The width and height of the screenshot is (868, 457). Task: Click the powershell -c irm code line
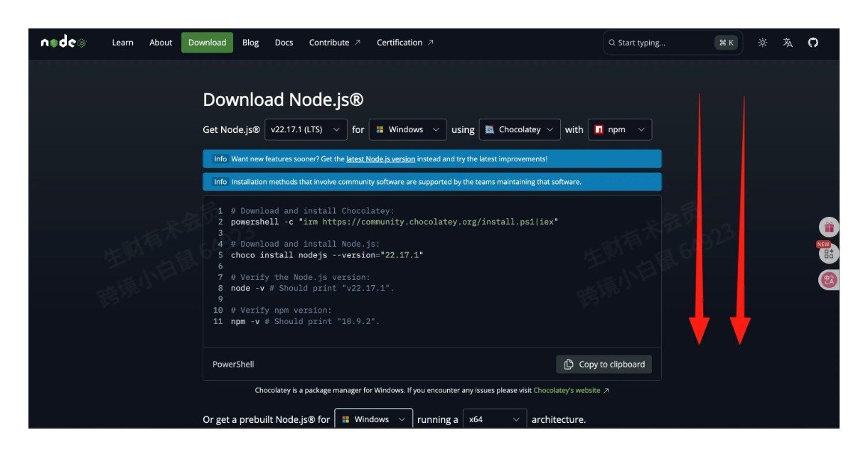(x=395, y=222)
